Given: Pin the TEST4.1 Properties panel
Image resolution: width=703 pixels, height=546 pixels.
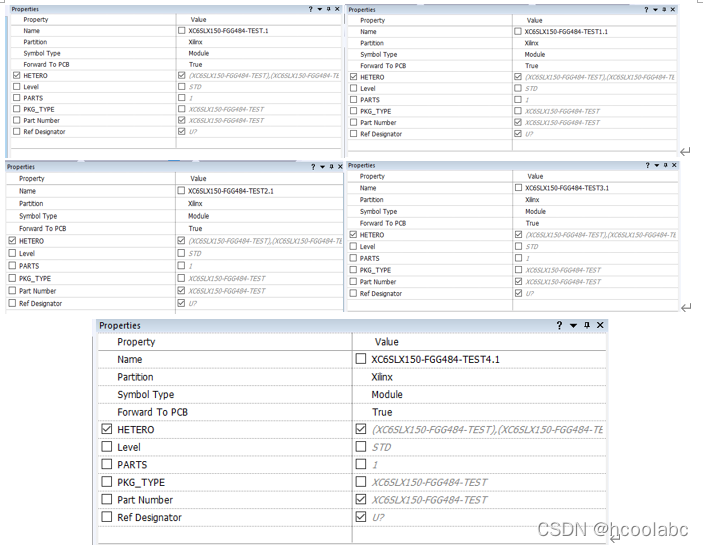Looking at the screenshot, I should [x=587, y=325].
